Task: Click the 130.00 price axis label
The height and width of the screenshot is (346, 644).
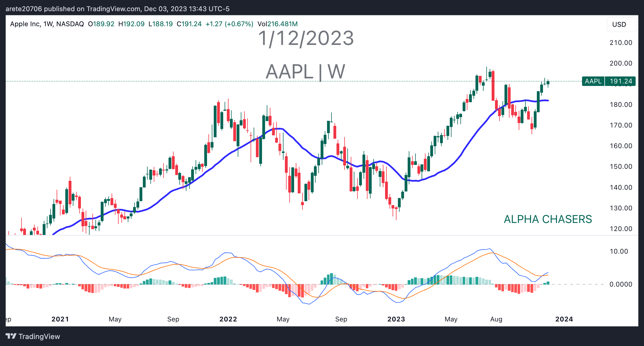Action: pyautogui.click(x=621, y=208)
